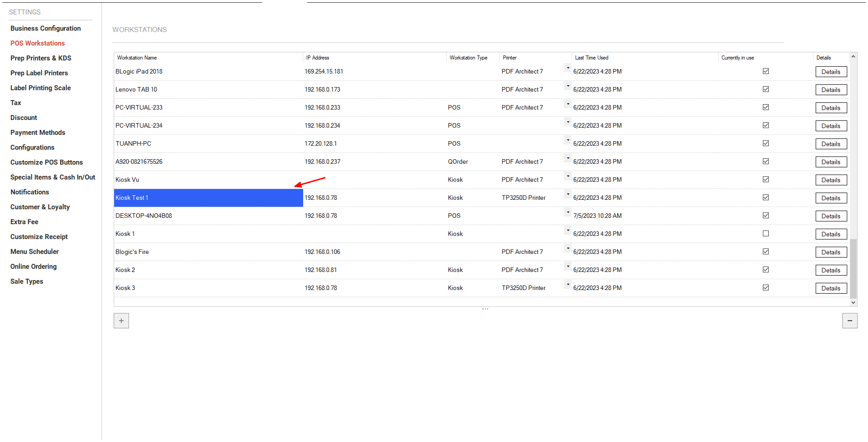Expand printer dropdown for PC-VIRTUAL-234
Screen dimensions: 868x442
tap(568, 123)
